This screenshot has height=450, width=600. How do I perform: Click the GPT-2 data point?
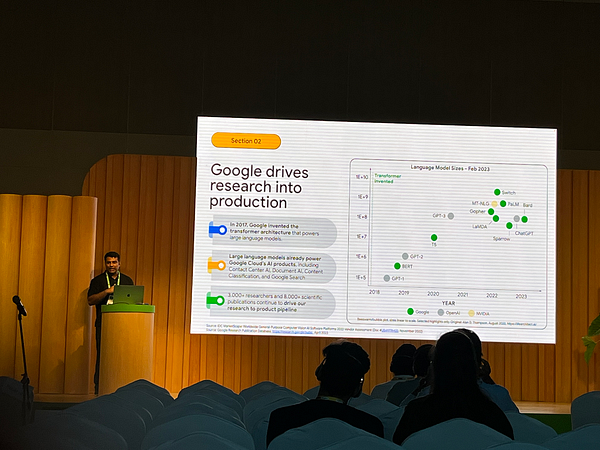(405, 256)
